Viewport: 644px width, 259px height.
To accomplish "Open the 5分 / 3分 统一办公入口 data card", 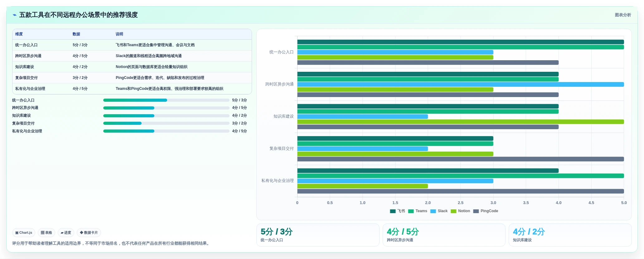I will tap(318, 235).
